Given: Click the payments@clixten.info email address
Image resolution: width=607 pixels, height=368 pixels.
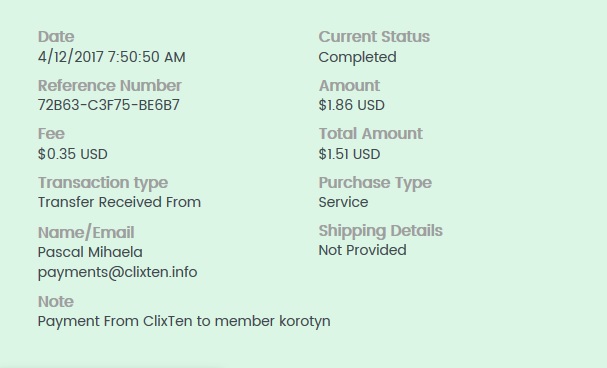Looking at the screenshot, I should click(118, 272).
